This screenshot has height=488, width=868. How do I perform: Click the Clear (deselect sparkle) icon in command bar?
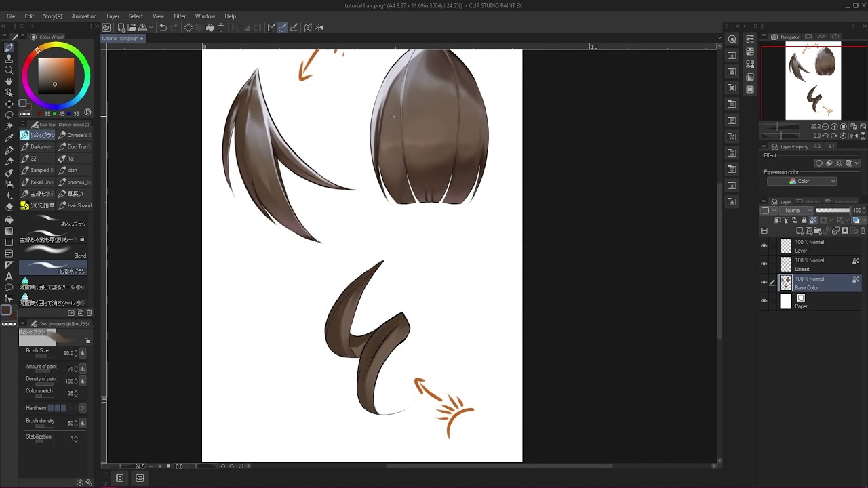189,28
